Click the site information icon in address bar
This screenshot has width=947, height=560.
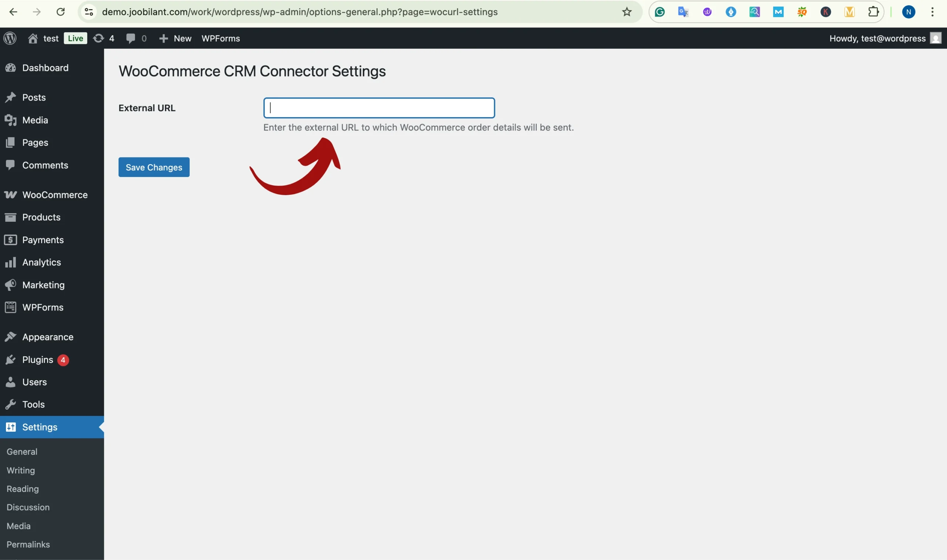(89, 12)
